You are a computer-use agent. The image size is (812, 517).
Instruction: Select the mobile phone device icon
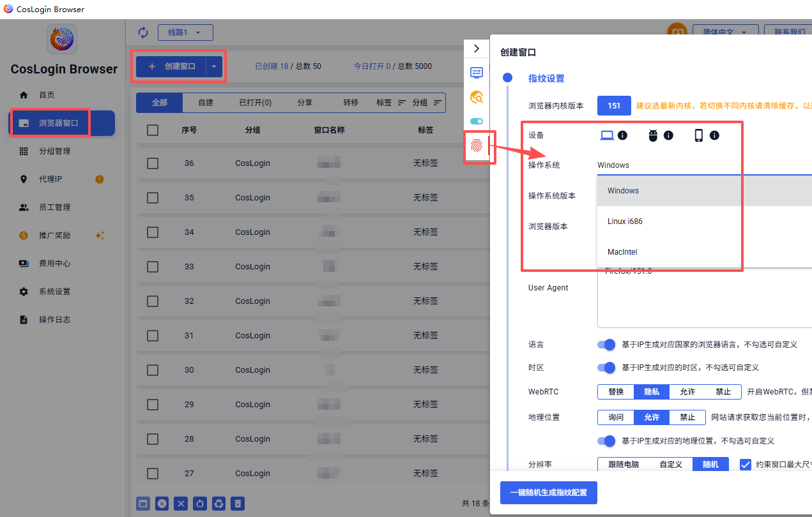[699, 135]
